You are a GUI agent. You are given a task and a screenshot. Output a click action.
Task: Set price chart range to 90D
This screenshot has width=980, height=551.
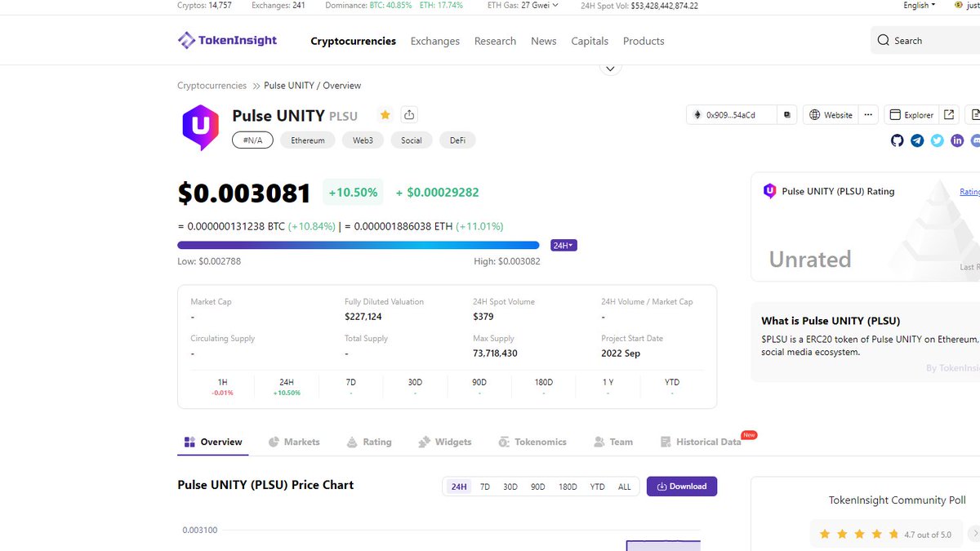pyautogui.click(x=538, y=487)
